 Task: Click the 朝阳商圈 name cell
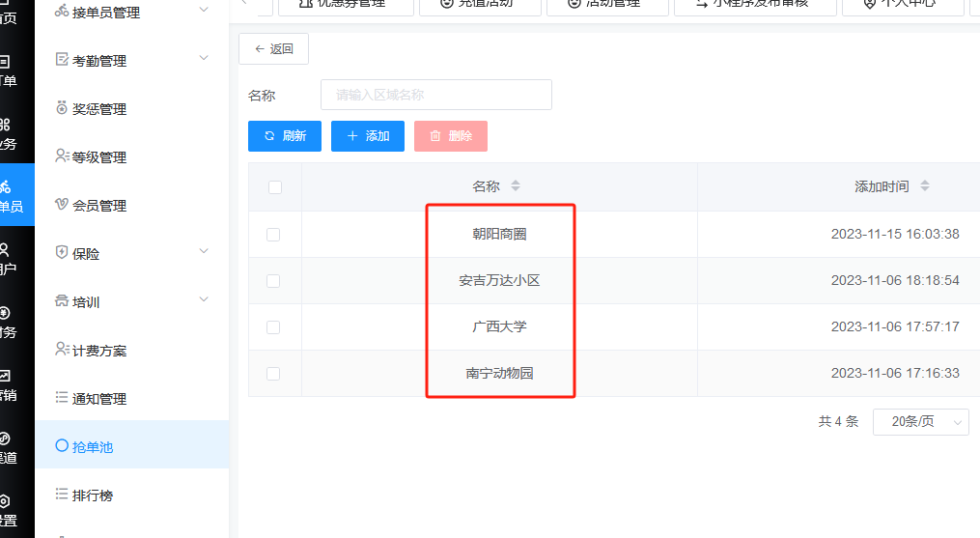(x=499, y=234)
